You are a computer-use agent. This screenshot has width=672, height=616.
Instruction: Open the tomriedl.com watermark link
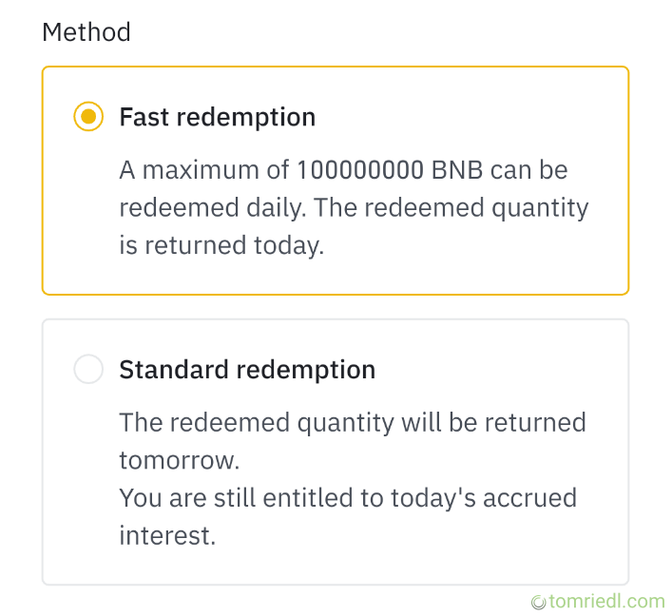pyautogui.click(x=606, y=601)
